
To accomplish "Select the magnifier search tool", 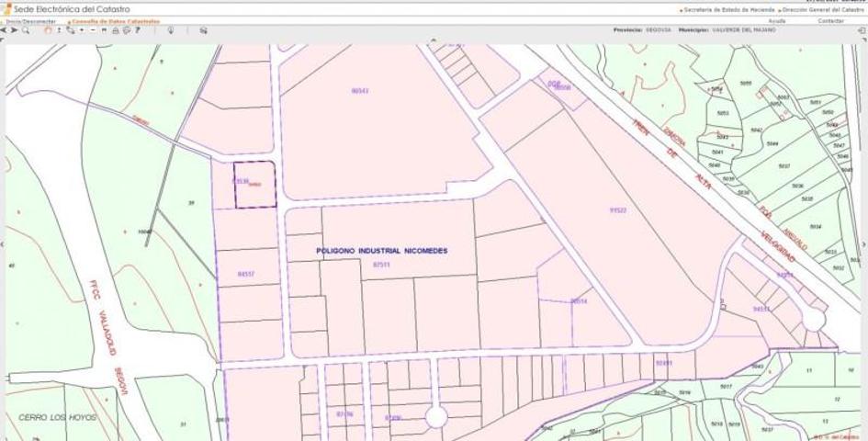I will tap(26, 30).
